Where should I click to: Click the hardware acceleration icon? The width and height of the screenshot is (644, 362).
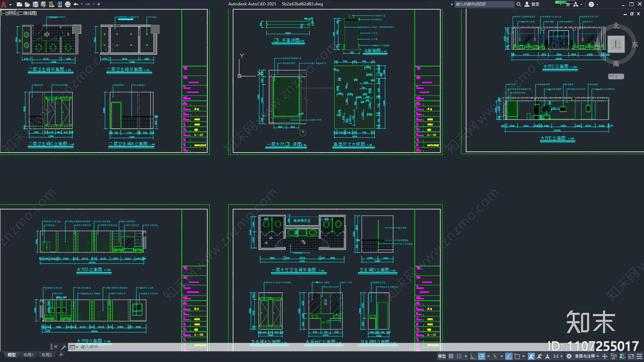[623, 356]
